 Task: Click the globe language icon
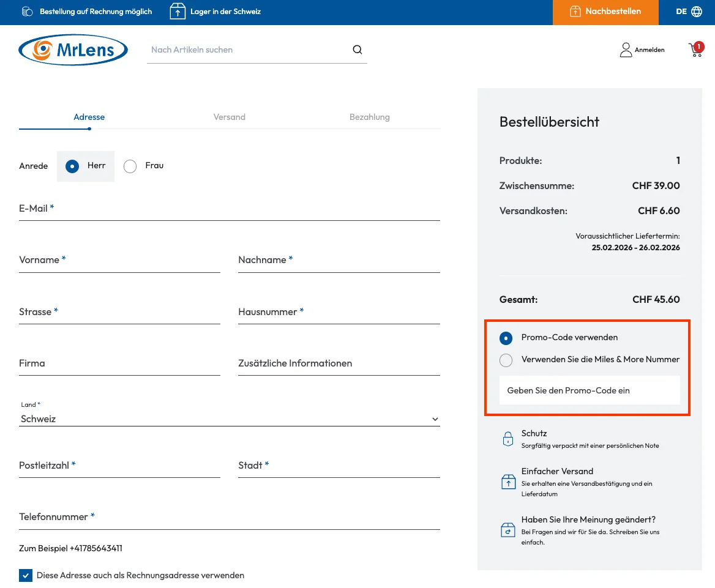pyautogui.click(x=697, y=12)
